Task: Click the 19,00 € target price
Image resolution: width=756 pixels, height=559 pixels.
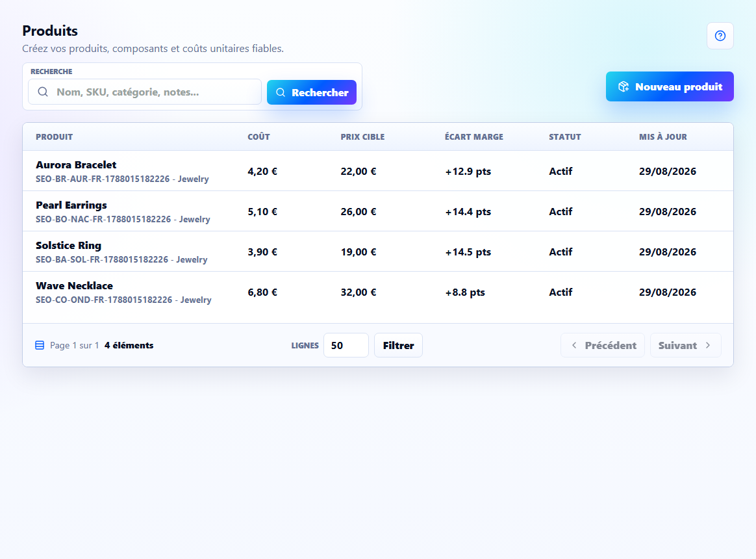Action: pyautogui.click(x=359, y=252)
